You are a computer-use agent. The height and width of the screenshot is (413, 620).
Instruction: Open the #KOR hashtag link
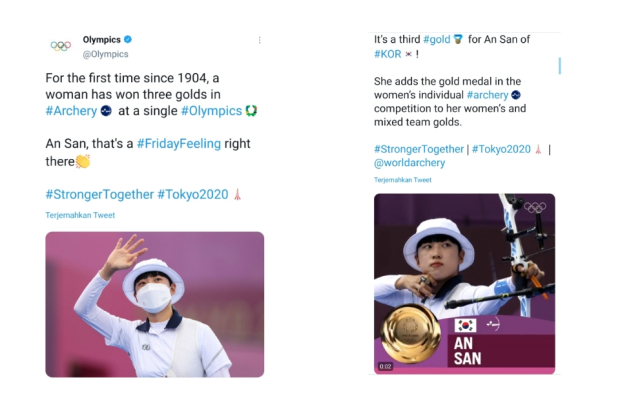coord(388,54)
